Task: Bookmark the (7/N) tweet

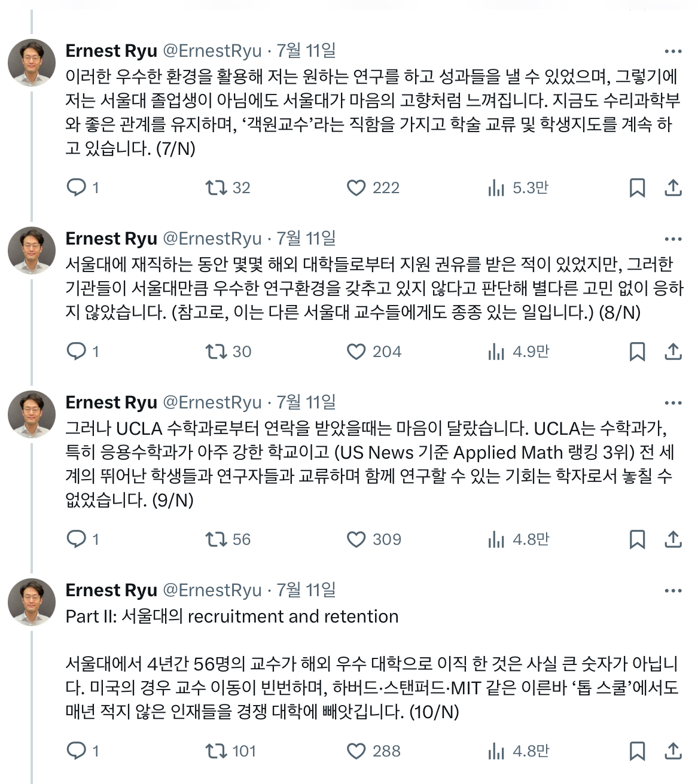Action: click(637, 188)
